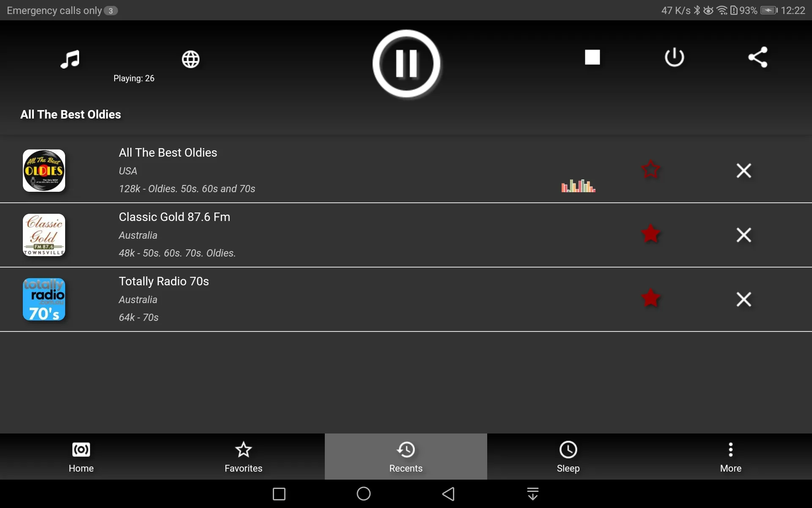Toggle favorite star for All The Best Oldies
Viewport: 812px width, 508px height.
coord(650,170)
